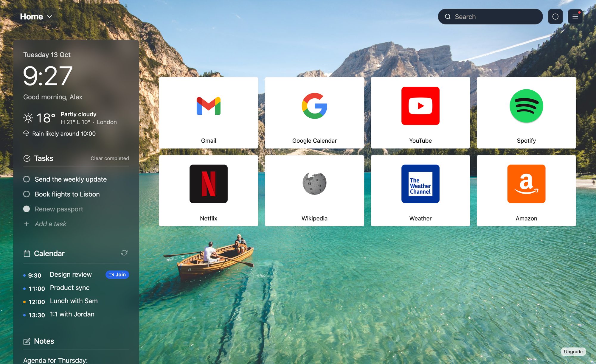596x364 pixels.
Task: Click the 'Send the weekly update' task text
Action: (x=71, y=179)
